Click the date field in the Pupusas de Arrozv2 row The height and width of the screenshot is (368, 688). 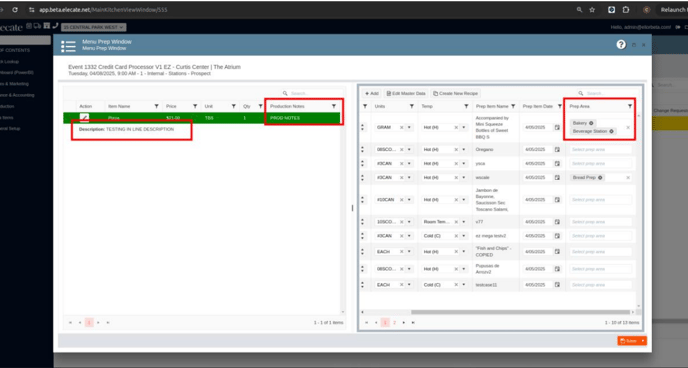click(538, 269)
